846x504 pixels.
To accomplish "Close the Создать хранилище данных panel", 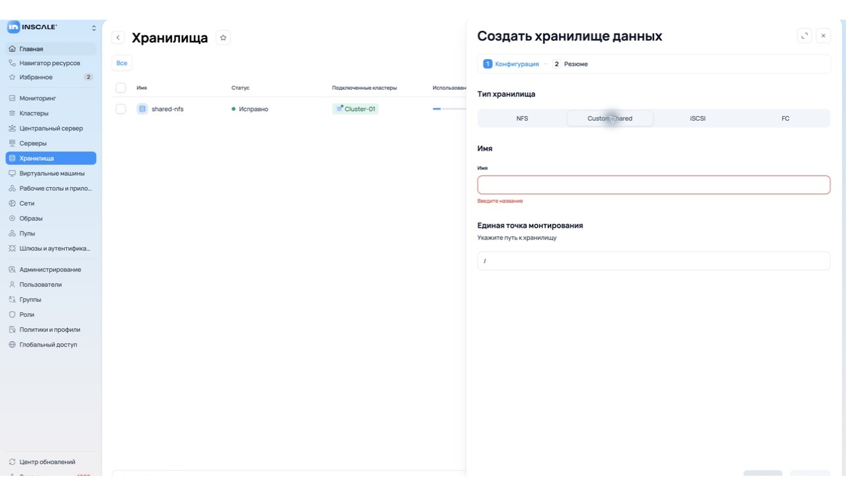I will coord(824,36).
